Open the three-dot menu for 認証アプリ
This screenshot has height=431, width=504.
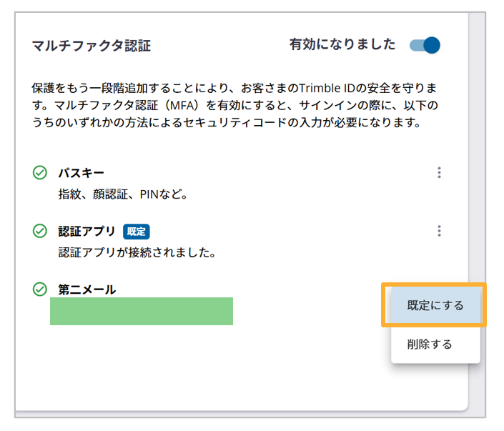point(439,231)
